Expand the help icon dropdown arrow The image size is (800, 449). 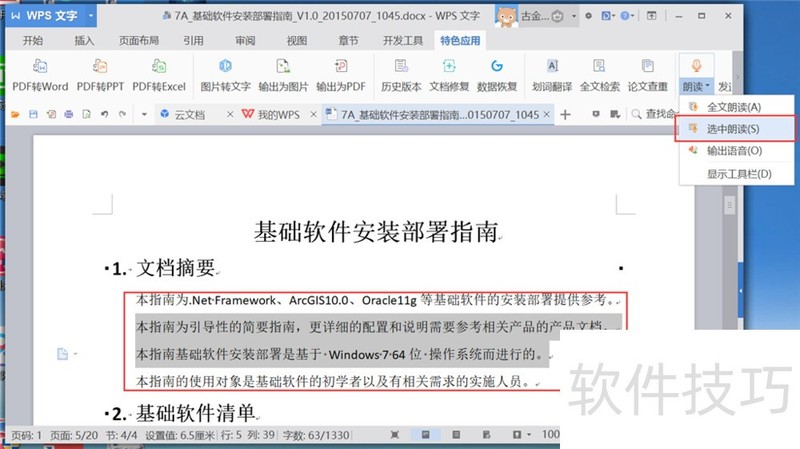(633, 16)
